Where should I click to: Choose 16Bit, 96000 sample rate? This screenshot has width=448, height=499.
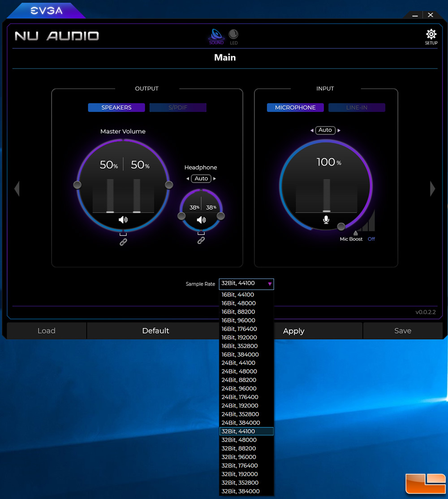pyautogui.click(x=246, y=320)
